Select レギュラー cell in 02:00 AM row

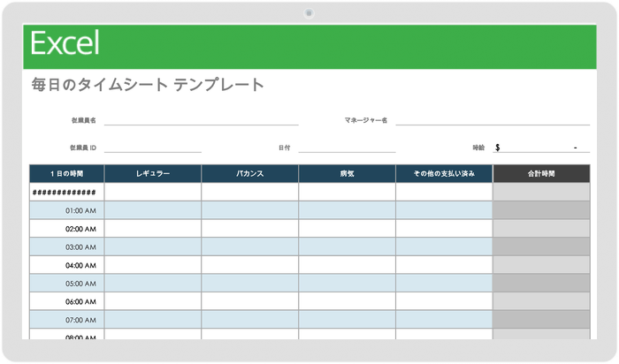click(153, 228)
